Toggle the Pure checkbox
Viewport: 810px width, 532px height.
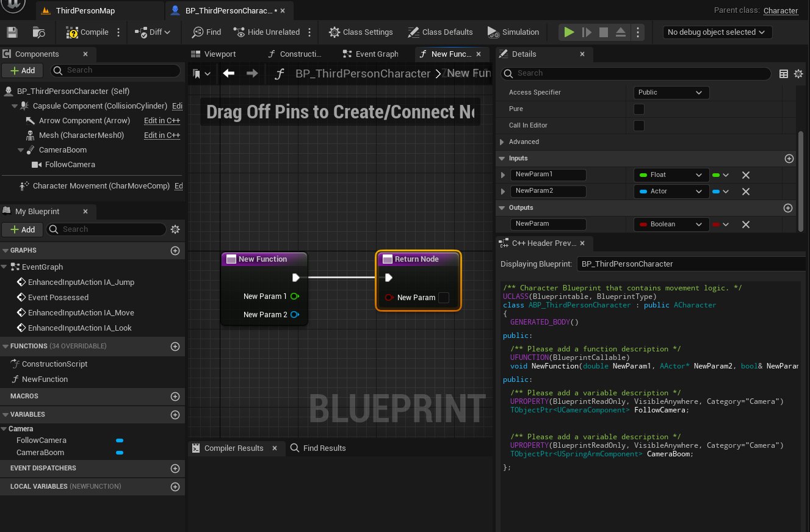pos(639,109)
